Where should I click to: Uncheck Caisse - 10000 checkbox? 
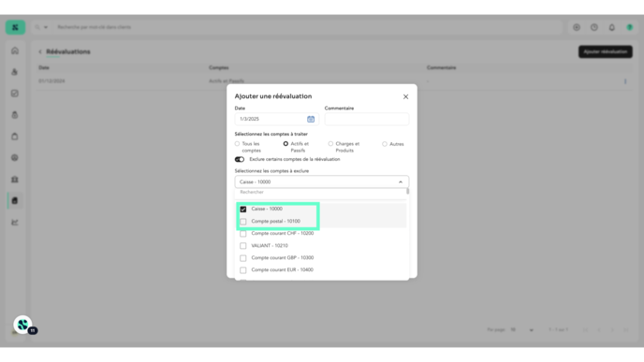243,210
